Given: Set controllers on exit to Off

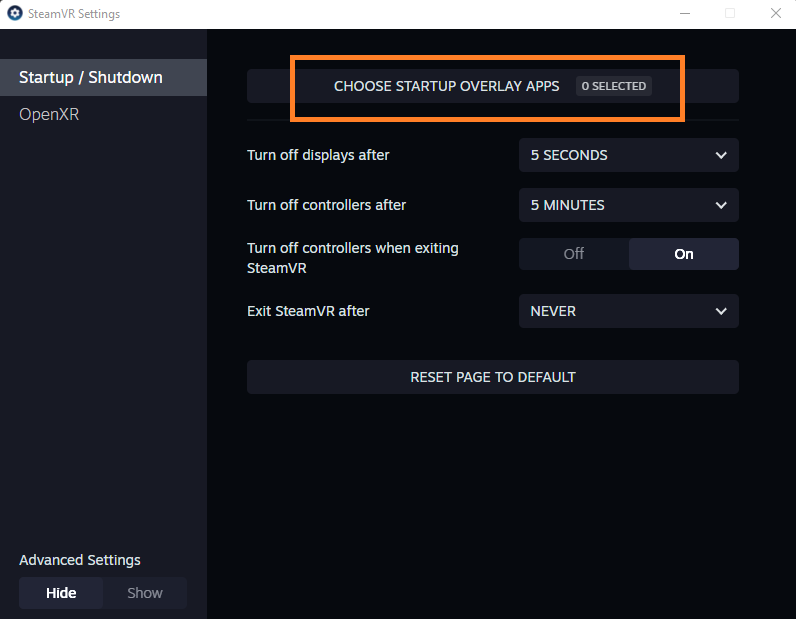Looking at the screenshot, I should 574,254.
